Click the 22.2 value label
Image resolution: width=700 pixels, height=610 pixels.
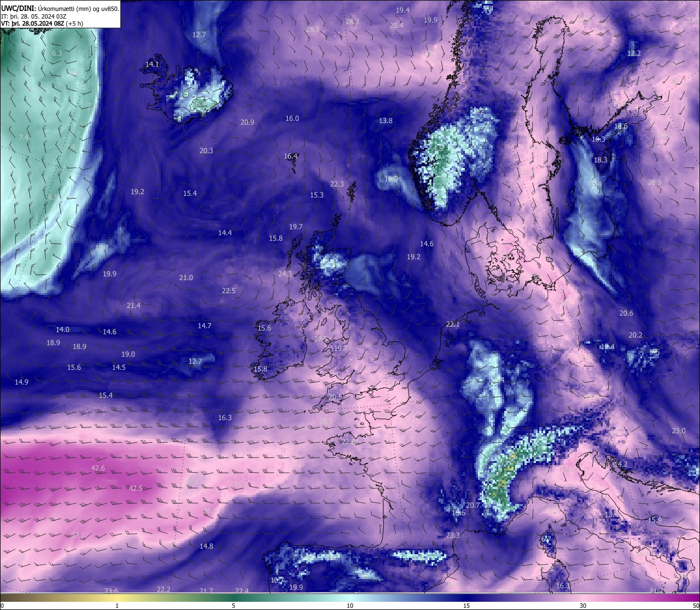click(x=164, y=589)
